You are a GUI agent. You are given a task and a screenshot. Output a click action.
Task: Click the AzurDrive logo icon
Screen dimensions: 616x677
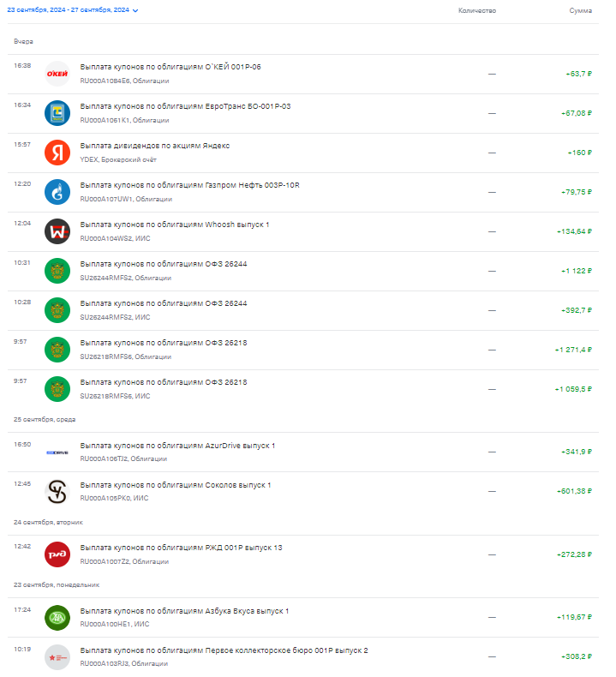57,452
